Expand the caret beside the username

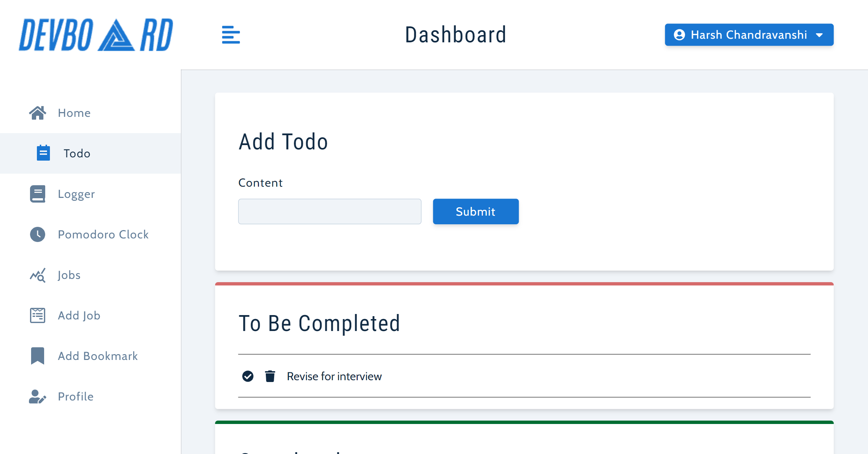(x=820, y=35)
